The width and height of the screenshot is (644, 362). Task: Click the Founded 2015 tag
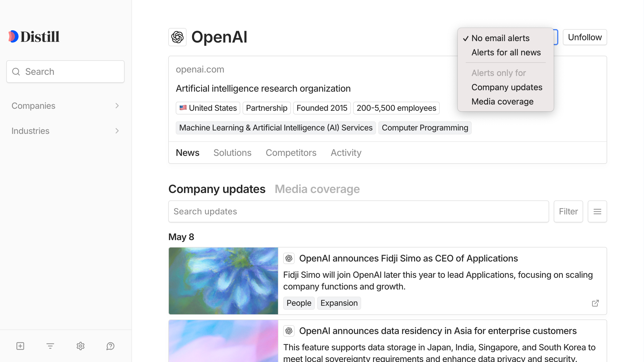322,108
